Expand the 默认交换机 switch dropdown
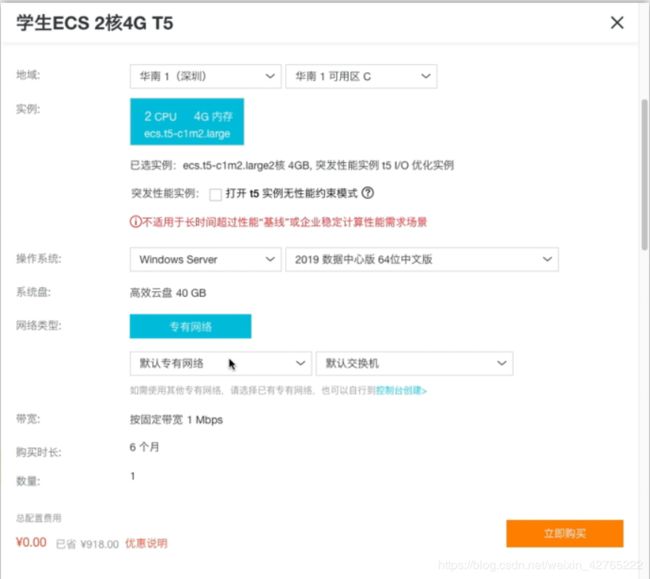 coord(414,363)
